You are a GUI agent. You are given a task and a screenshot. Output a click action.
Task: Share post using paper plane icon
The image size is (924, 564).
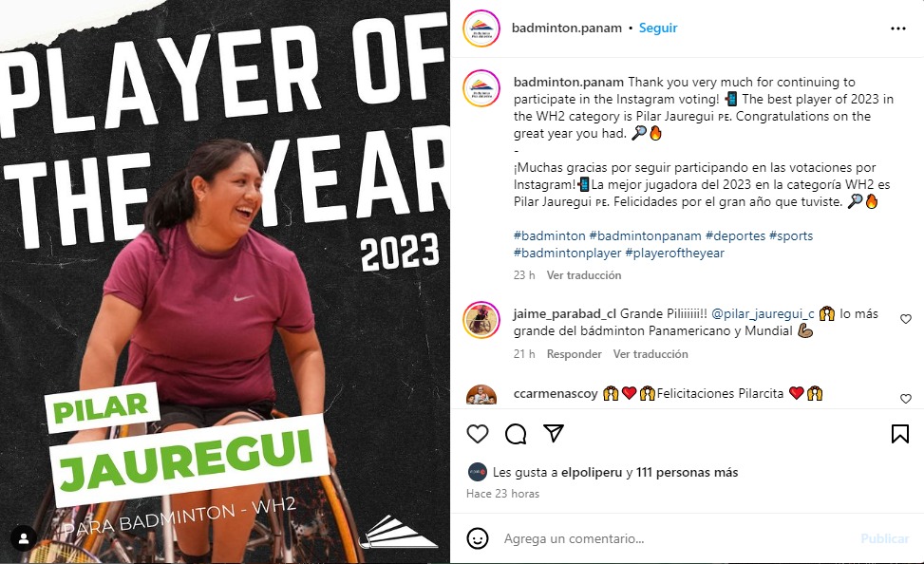tap(554, 434)
